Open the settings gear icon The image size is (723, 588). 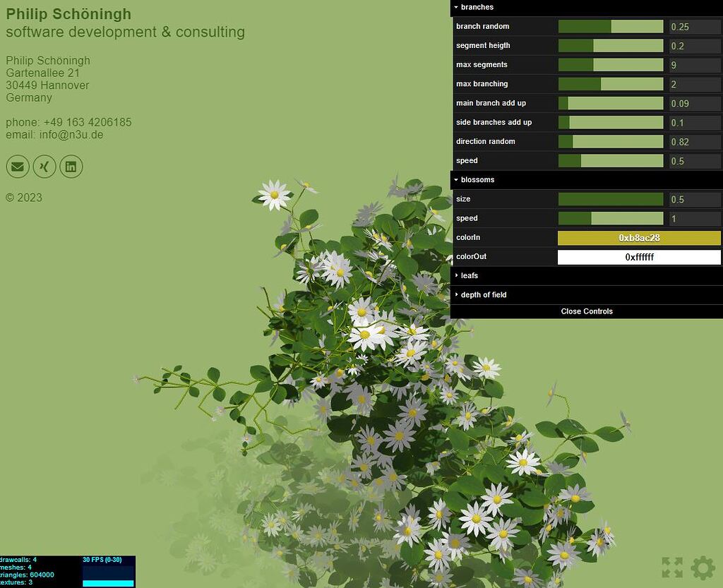703,567
